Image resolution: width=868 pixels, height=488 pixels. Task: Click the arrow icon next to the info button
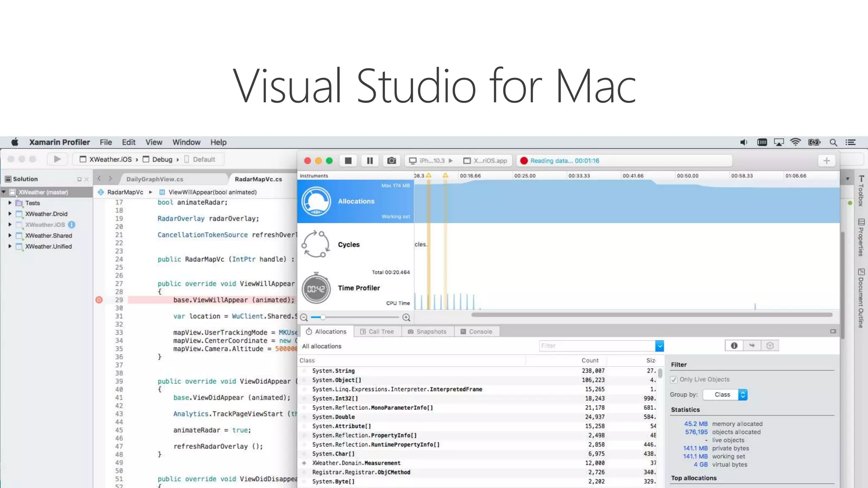(752, 346)
